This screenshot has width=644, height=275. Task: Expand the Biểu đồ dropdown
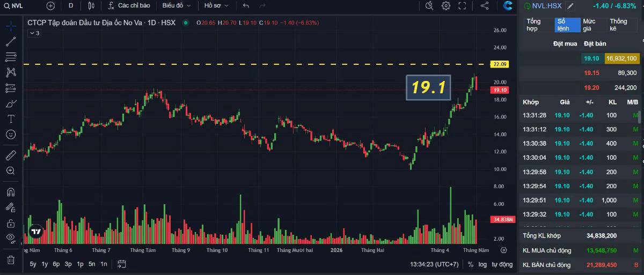tap(177, 6)
